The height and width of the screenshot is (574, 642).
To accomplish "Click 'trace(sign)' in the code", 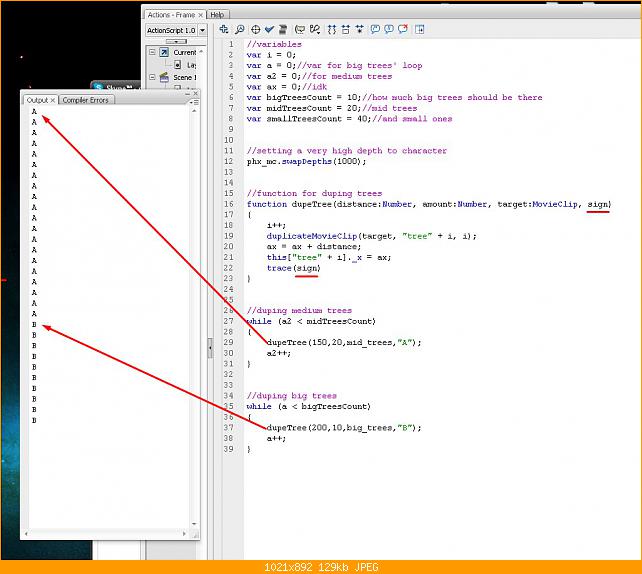I will pos(294,268).
